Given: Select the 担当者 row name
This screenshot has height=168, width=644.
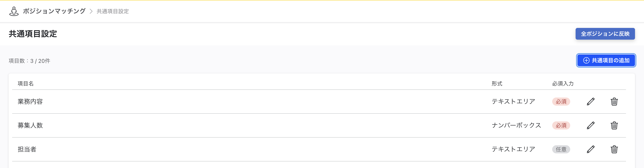Looking at the screenshot, I should pyautogui.click(x=27, y=149).
